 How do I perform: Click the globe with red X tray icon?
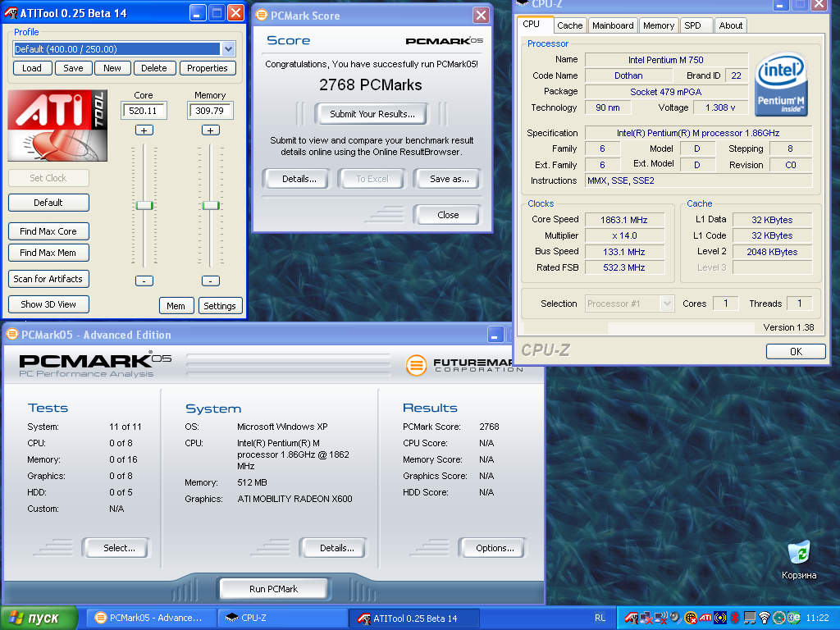click(x=691, y=618)
